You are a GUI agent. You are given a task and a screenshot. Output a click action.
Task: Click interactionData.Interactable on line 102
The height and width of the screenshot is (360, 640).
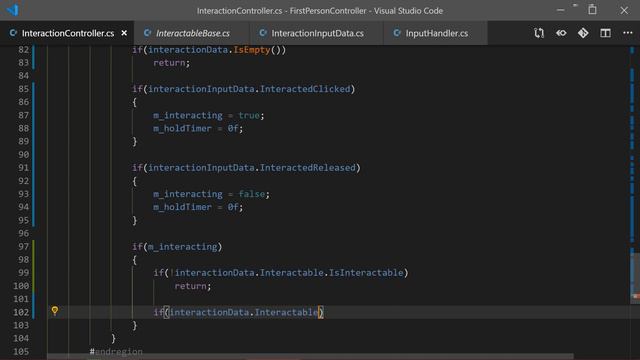point(244,312)
